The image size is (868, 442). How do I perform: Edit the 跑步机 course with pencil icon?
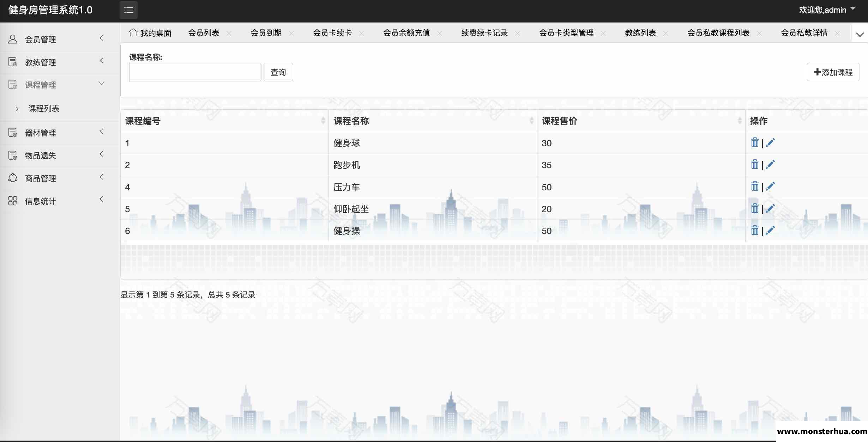click(770, 164)
